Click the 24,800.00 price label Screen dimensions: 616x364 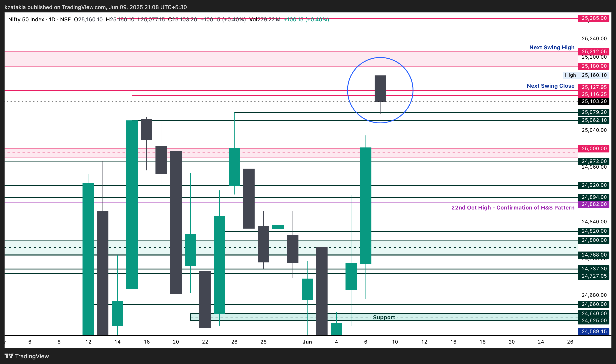(594, 240)
